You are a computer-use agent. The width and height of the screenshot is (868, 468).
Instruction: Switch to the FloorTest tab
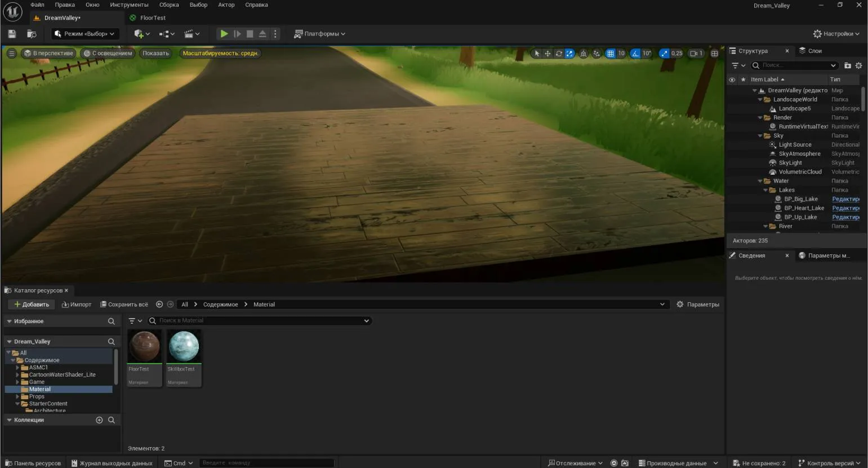[152, 18]
